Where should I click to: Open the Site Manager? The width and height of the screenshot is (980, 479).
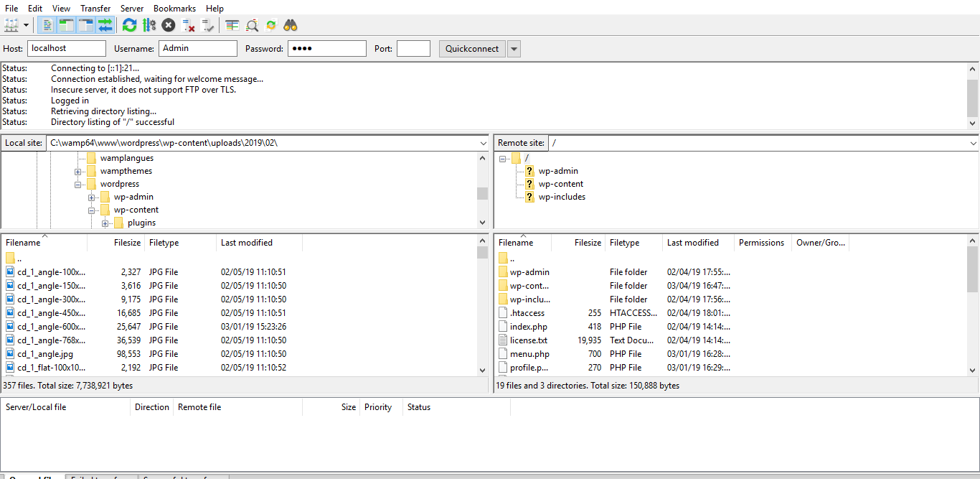point(11,25)
